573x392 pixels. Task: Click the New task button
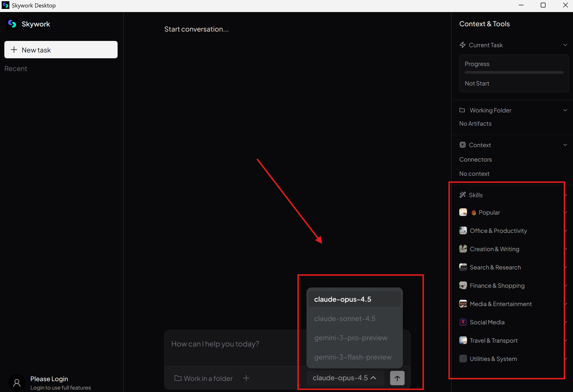[61, 50]
